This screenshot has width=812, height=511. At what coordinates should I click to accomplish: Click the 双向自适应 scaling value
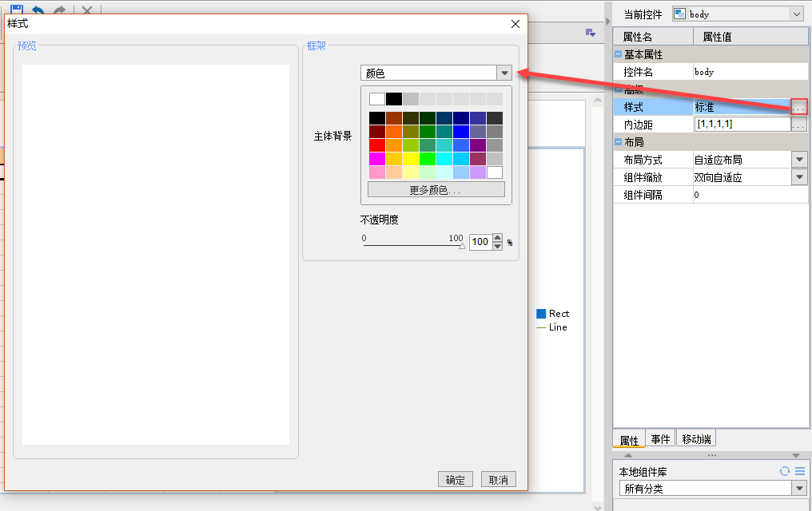click(742, 177)
